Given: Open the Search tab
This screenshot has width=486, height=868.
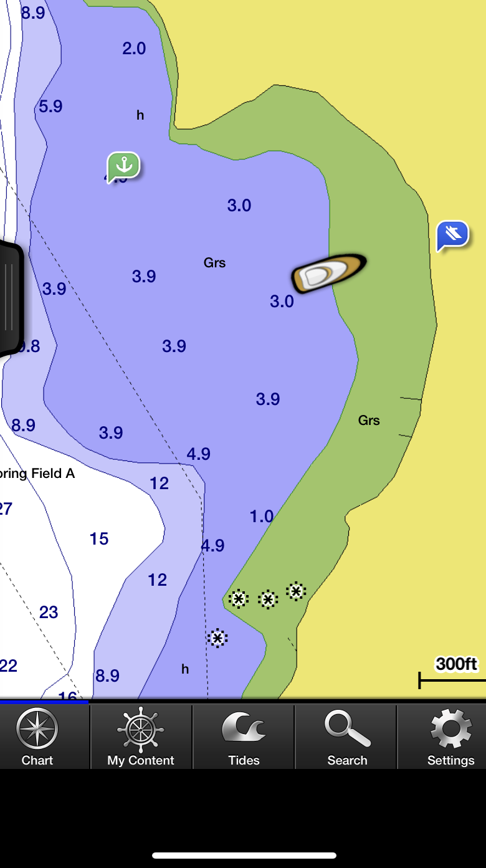Looking at the screenshot, I should tap(347, 736).
